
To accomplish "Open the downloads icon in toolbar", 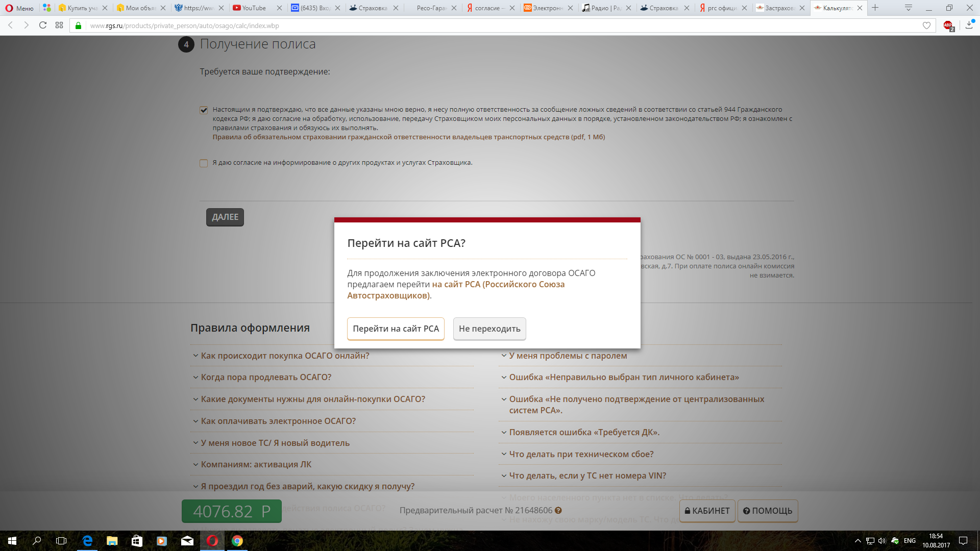I will [x=969, y=26].
